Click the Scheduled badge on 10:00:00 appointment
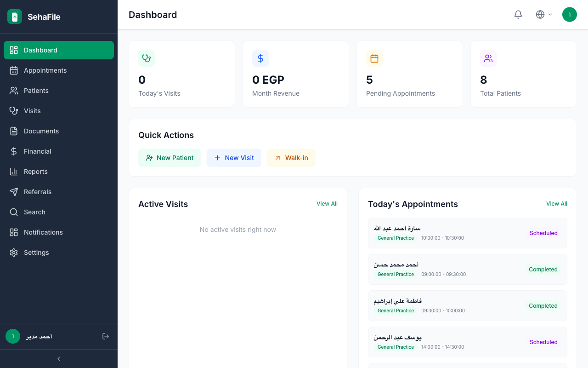 point(543,233)
